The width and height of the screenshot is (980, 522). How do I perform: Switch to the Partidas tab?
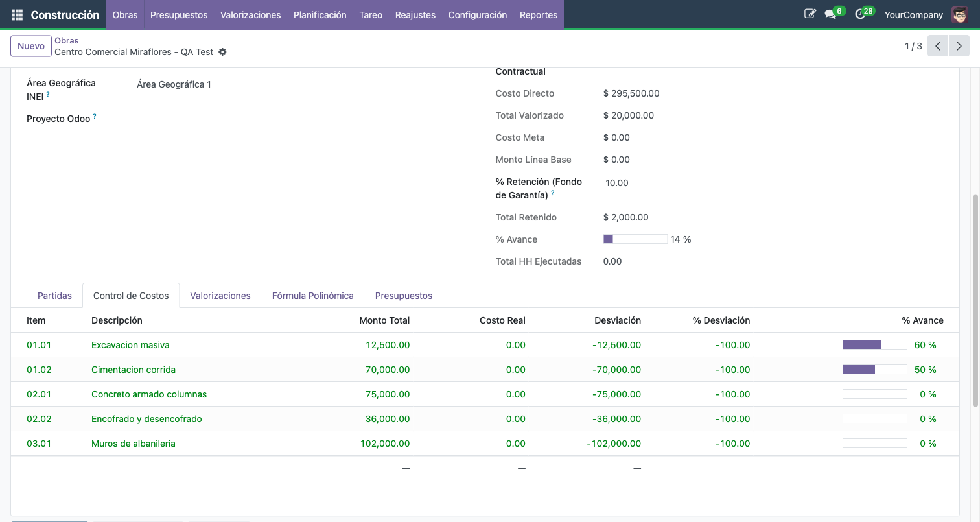pos(54,295)
